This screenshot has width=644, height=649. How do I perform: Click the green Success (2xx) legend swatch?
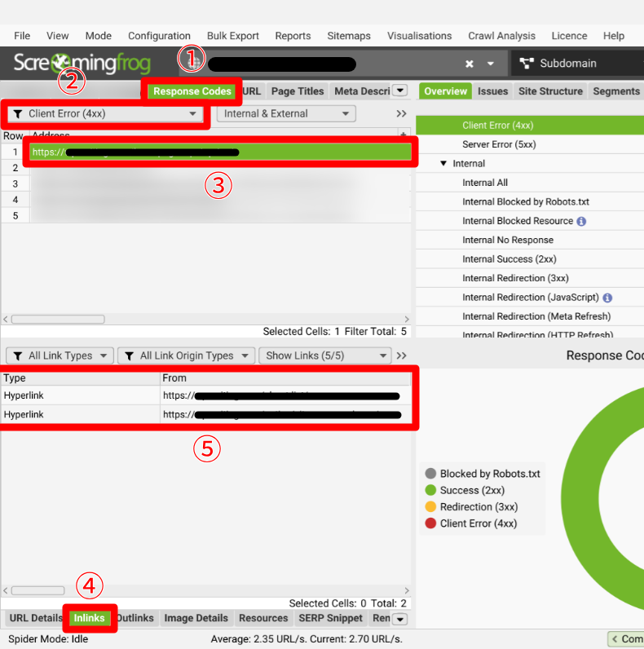[x=430, y=491]
